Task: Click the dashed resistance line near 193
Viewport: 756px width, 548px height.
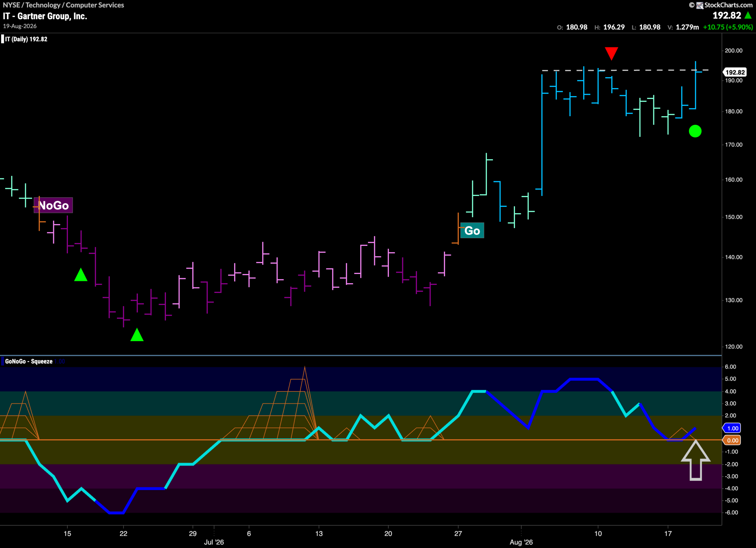Action: (x=625, y=70)
